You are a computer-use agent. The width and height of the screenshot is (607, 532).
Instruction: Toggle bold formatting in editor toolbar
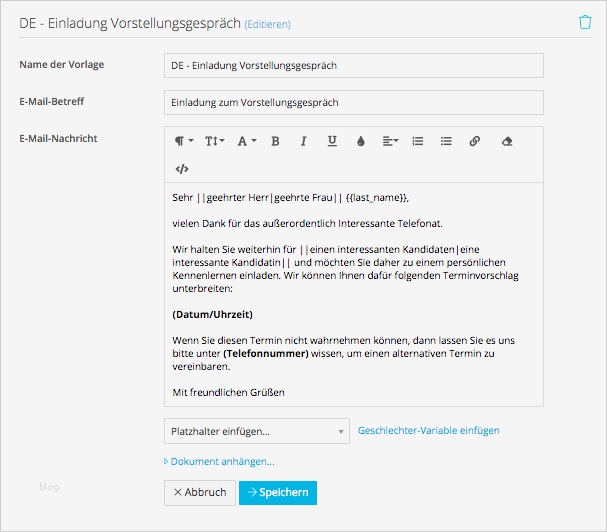[x=275, y=141]
